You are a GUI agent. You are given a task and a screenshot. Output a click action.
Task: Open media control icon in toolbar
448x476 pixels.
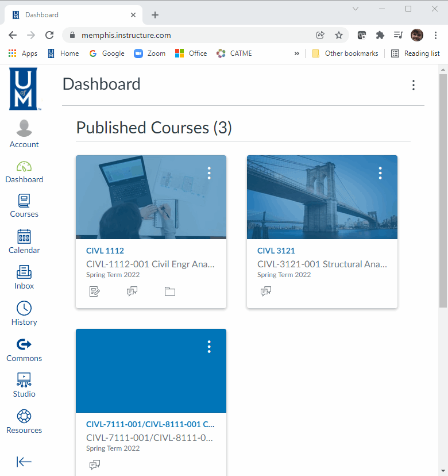(398, 35)
